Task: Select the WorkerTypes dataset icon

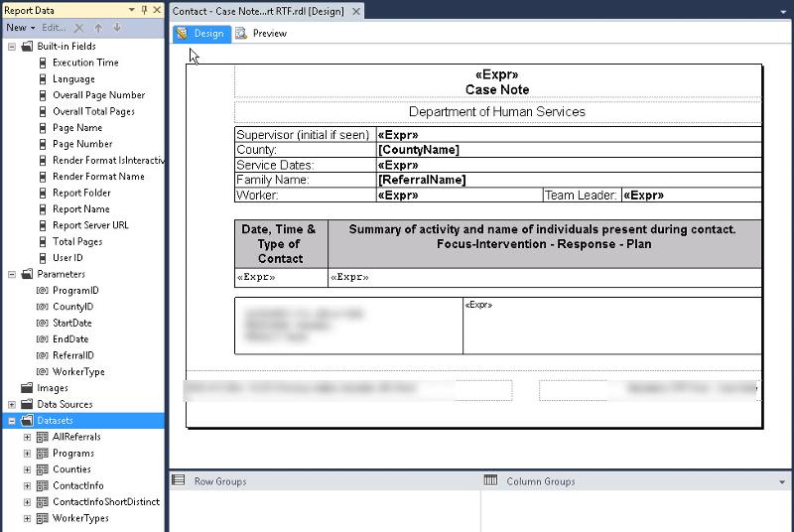Action: click(43, 518)
